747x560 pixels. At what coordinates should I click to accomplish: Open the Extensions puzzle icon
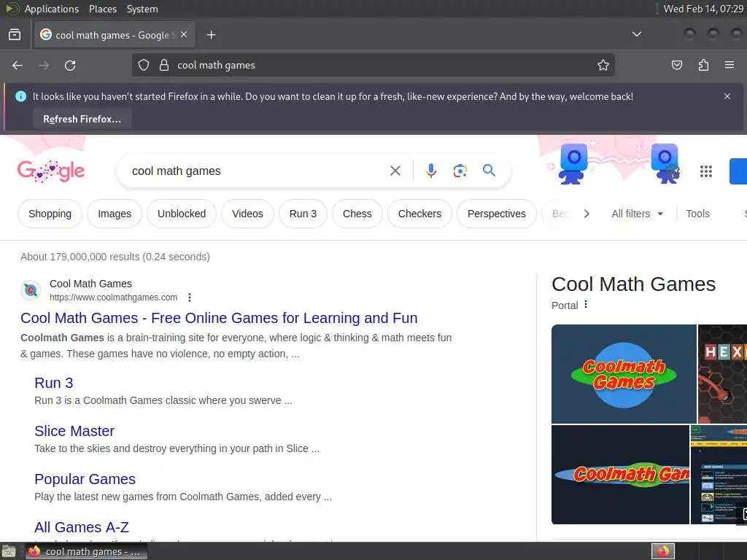[x=703, y=65]
